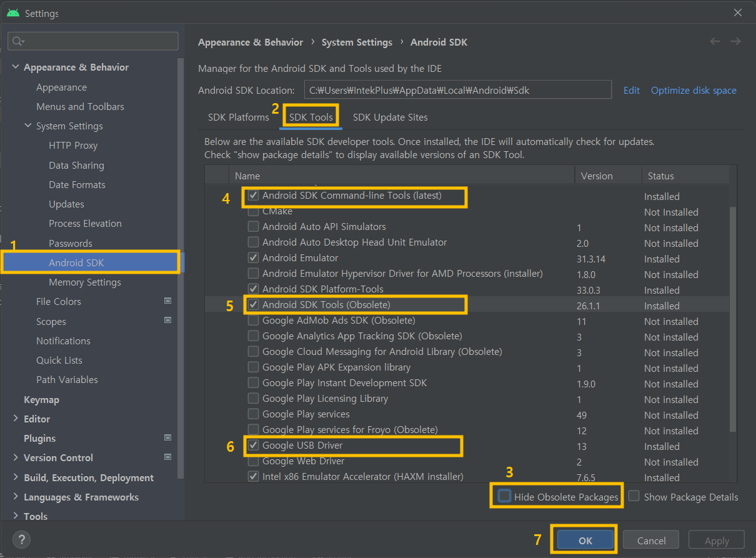The height and width of the screenshot is (558, 756).
Task: Uncheck Android SDK Tools (Obsolete)
Action: [x=253, y=305]
